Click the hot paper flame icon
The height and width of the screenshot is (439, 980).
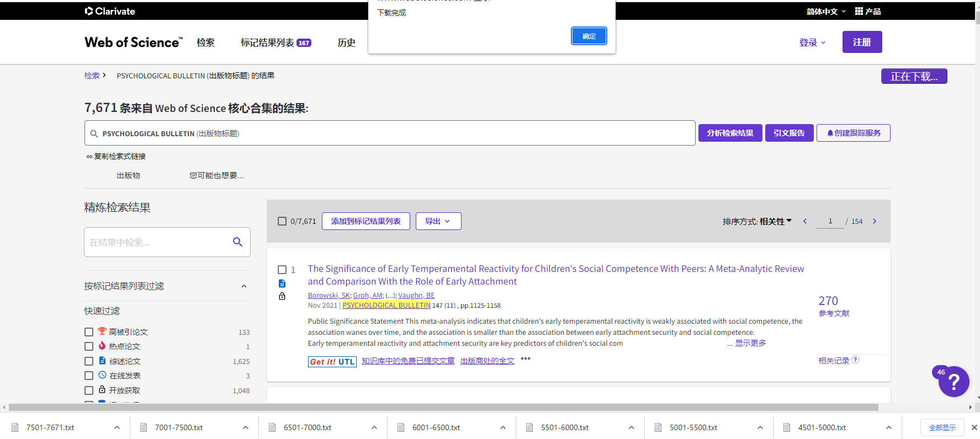(102, 346)
